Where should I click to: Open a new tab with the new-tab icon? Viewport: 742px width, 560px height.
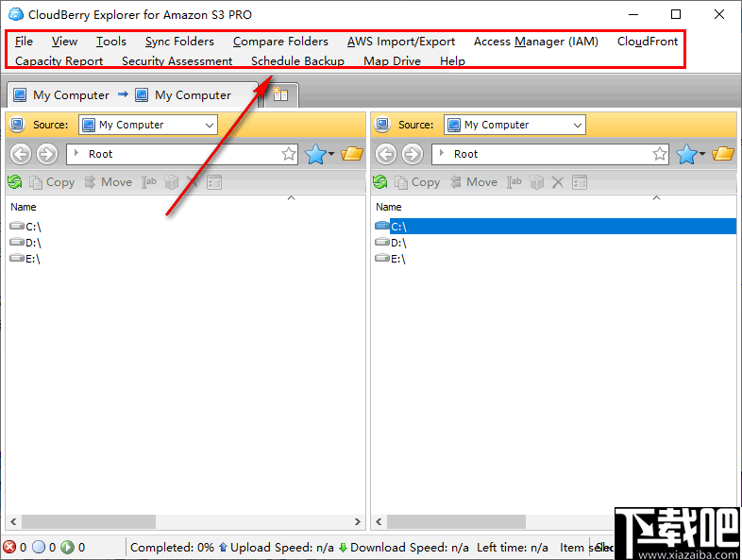[x=280, y=94]
